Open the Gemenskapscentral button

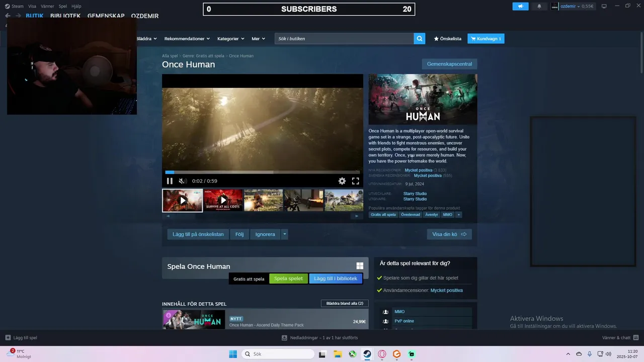point(449,64)
